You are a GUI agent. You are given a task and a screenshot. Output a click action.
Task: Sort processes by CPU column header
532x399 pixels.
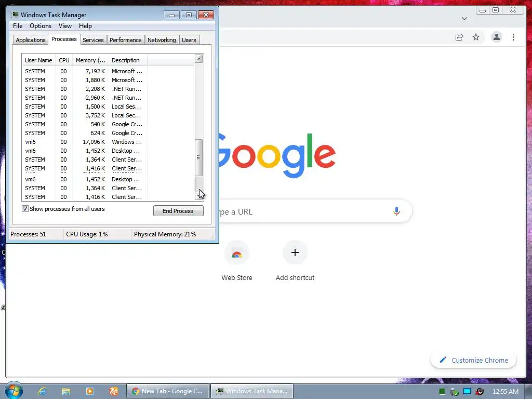click(x=64, y=60)
